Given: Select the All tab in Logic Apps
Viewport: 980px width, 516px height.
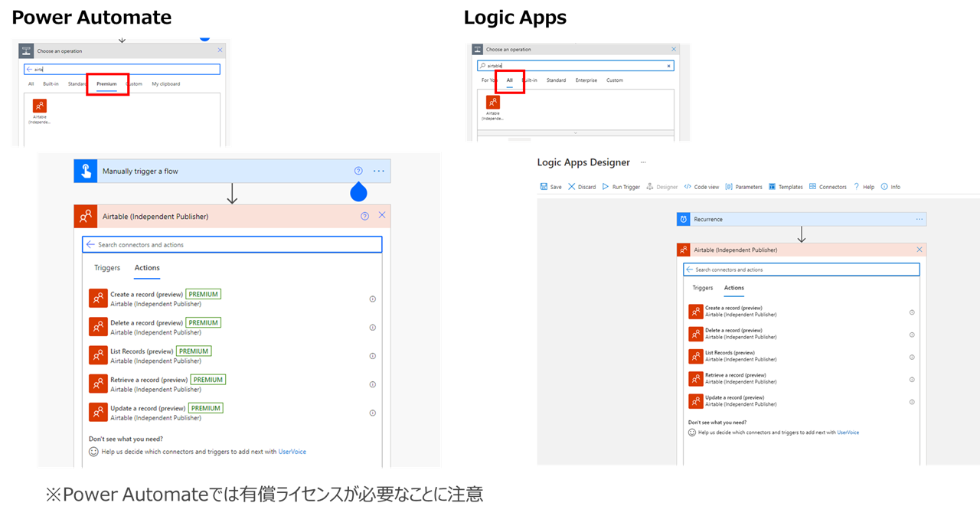Looking at the screenshot, I should pyautogui.click(x=510, y=80).
